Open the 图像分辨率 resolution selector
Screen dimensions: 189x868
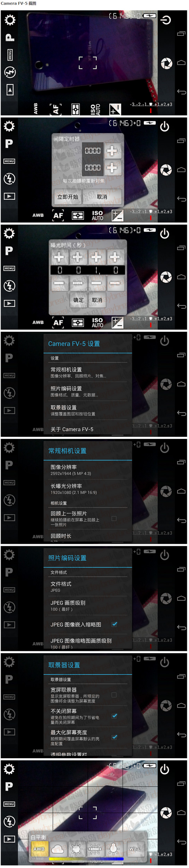[86, 470]
